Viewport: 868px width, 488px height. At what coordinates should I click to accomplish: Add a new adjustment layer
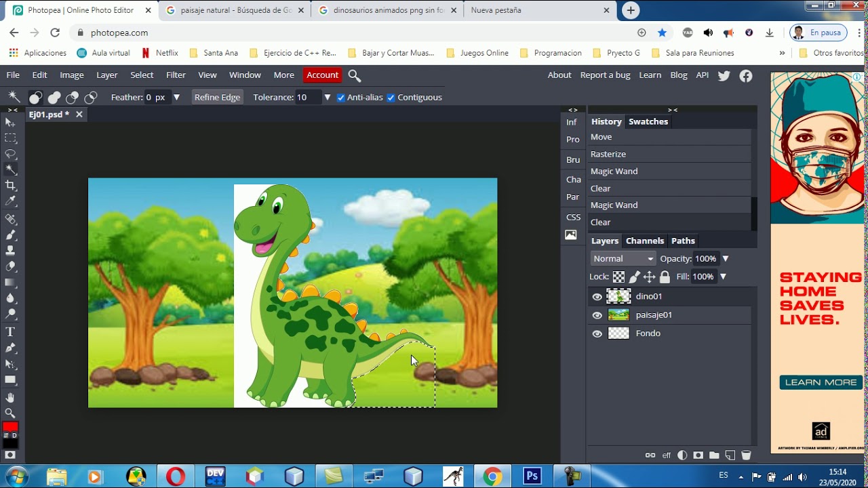tap(682, 455)
